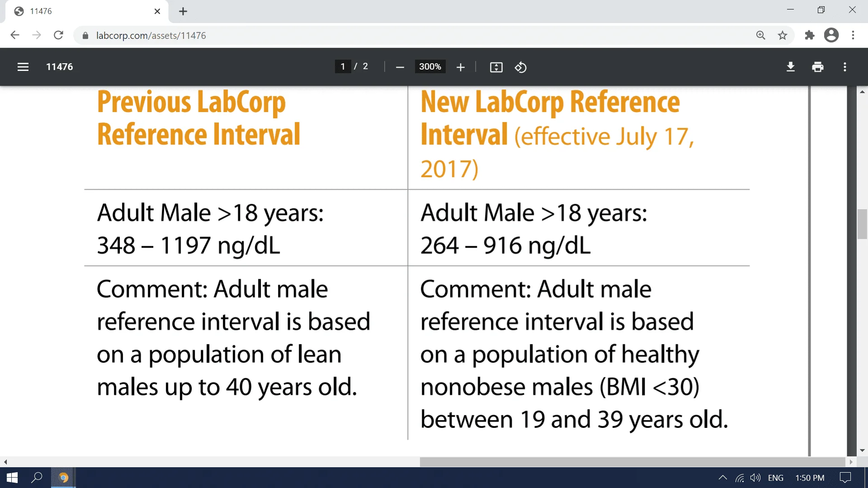
Task: Click the scroll down arrow
Action: pyautogui.click(x=862, y=450)
